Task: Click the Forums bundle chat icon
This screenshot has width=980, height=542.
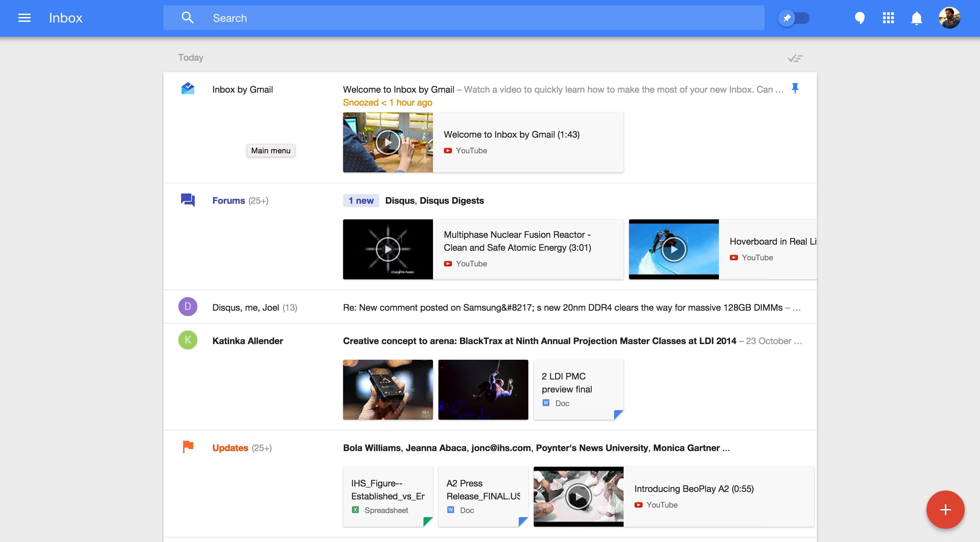Action: pos(188,200)
